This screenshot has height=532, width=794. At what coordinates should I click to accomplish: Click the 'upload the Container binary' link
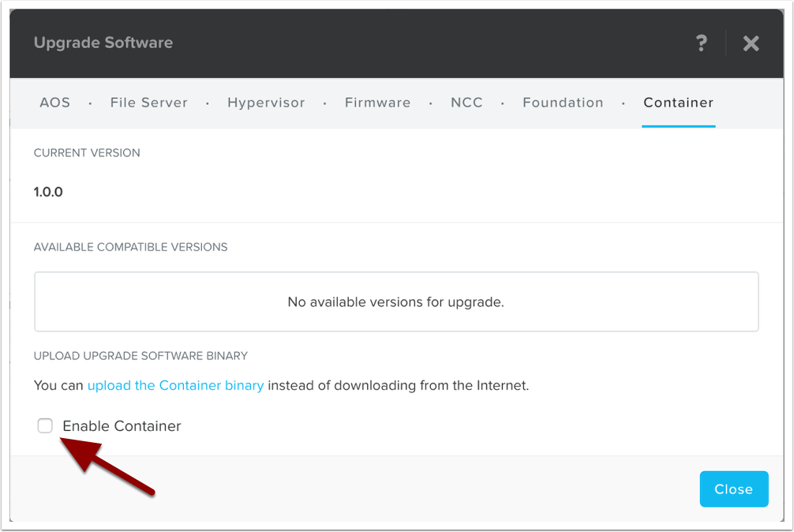175,386
